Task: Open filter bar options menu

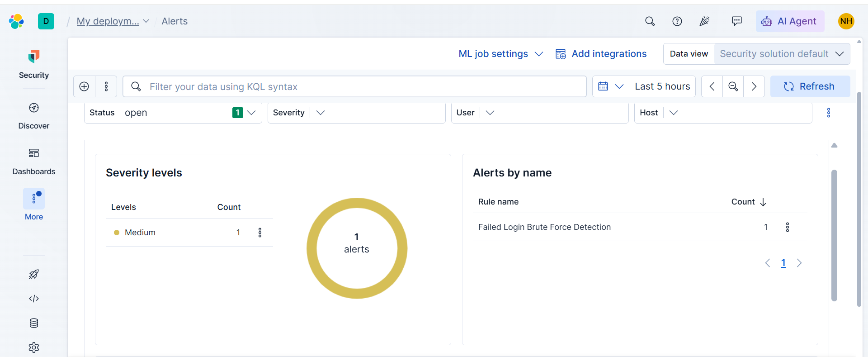Action: click(x=106, y=86)
